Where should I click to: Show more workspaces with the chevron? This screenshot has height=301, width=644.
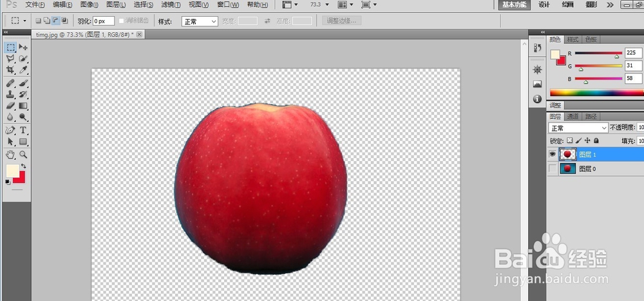point(611,5)
